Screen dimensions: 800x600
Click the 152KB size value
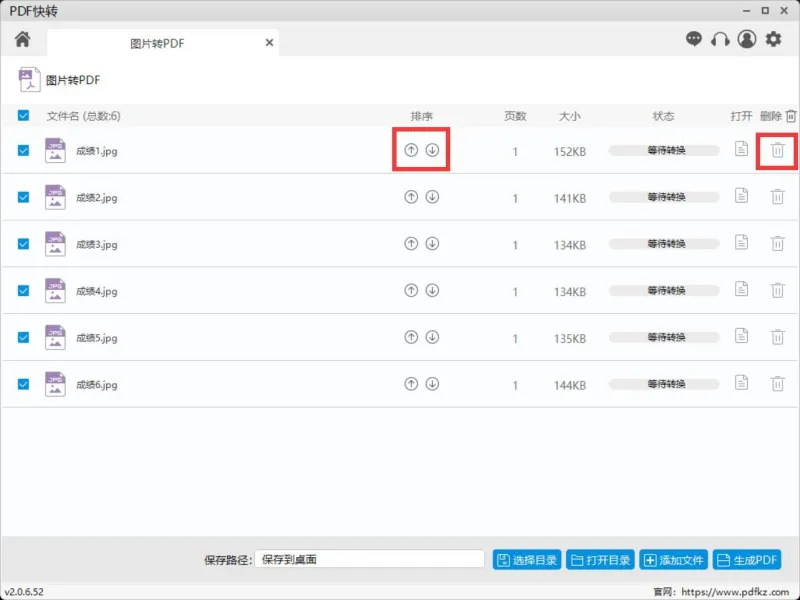pos(570,152)
